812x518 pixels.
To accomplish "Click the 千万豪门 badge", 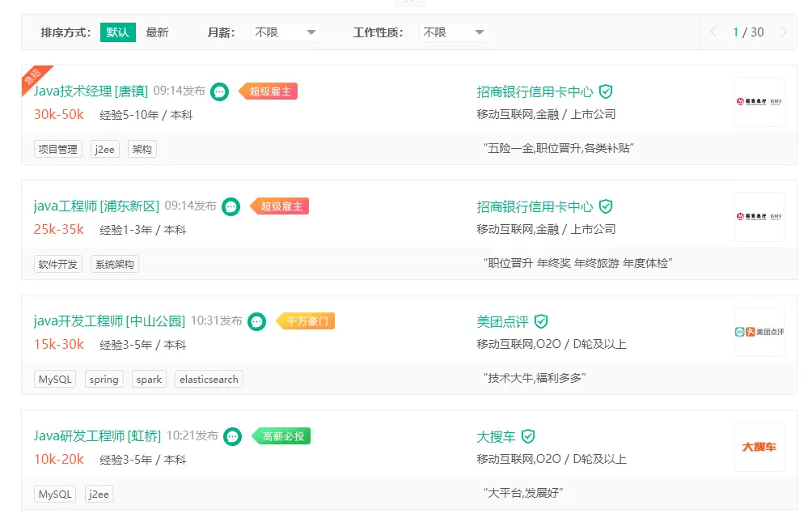I will [x=306, y=321].
